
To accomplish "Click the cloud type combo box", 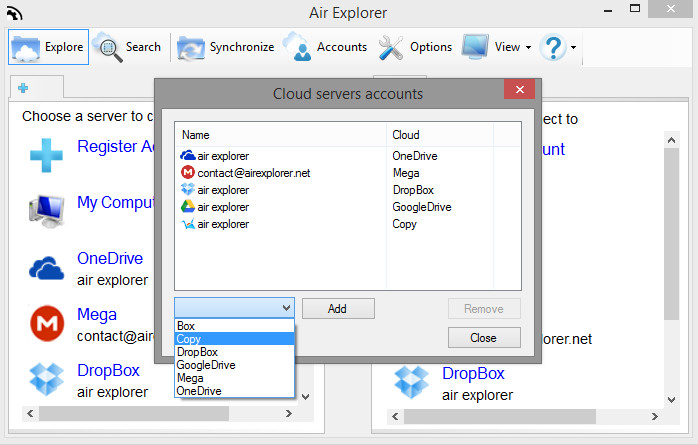I will click(x=234, y=307).
